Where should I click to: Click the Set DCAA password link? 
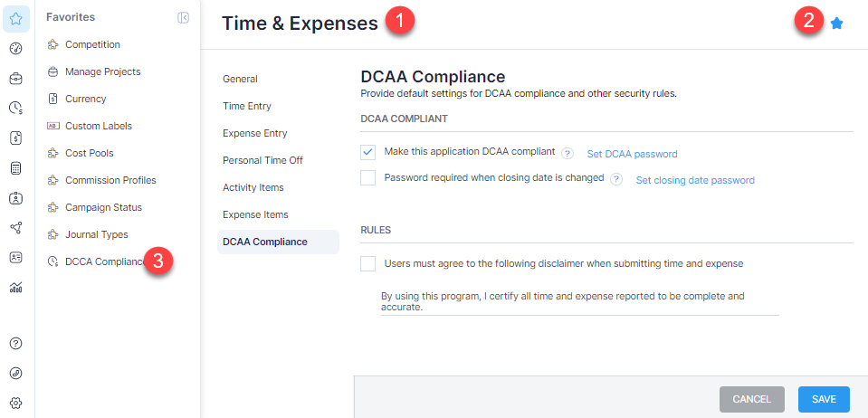632,154
